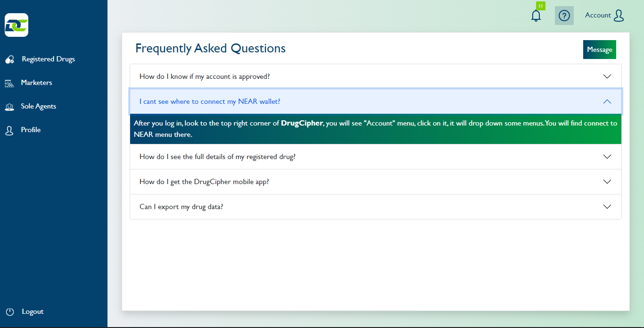Click the DrugCipher logo icon
The height and width of the screenshot is (328, 644).
click(17, 25)
